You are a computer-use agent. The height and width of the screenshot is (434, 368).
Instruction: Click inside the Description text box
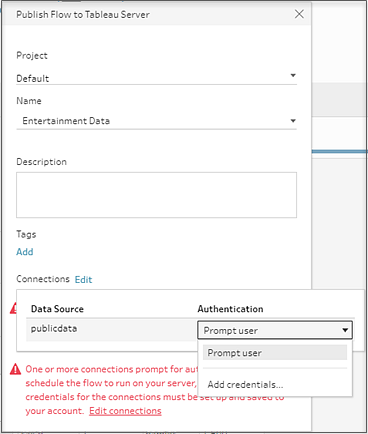[x=156, y=195]
